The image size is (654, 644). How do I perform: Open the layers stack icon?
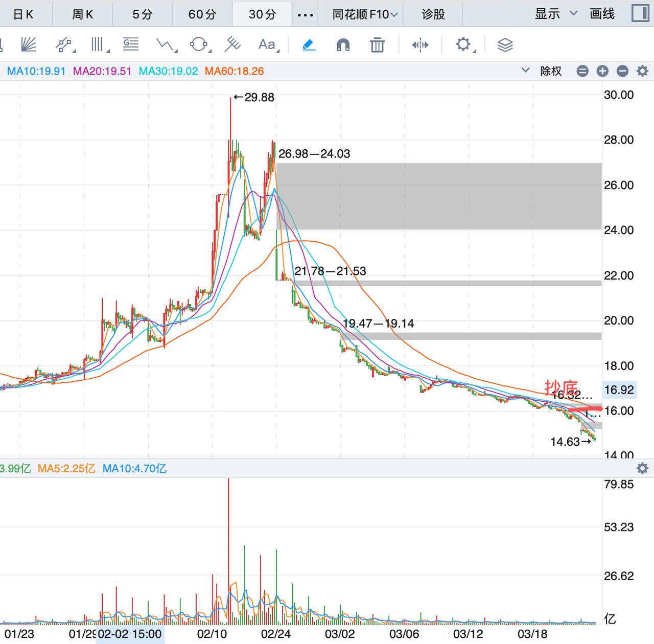tap(505, 45)
